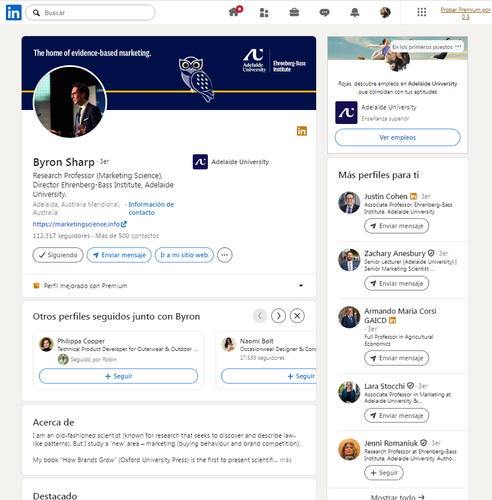Open Jenni Romaniuk's profile name
492x500 pixels.
tap(391, 443)
